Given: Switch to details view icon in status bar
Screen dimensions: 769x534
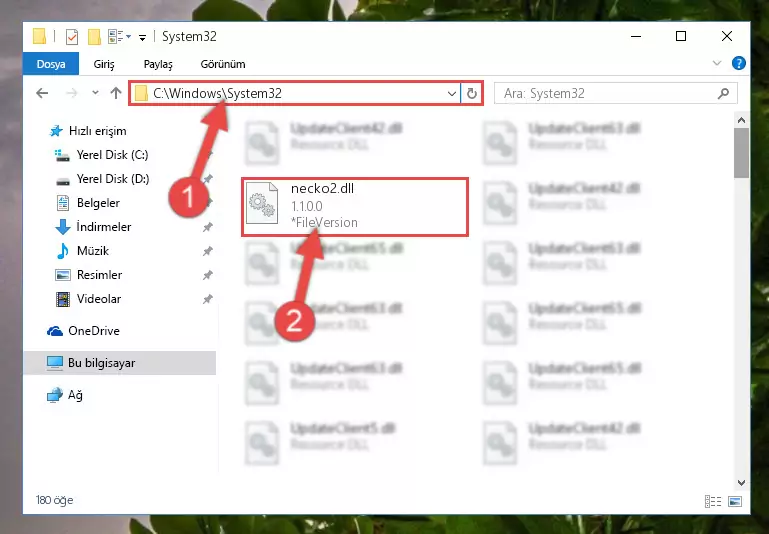Looking at the screenshot, I should tap(713, 501).
